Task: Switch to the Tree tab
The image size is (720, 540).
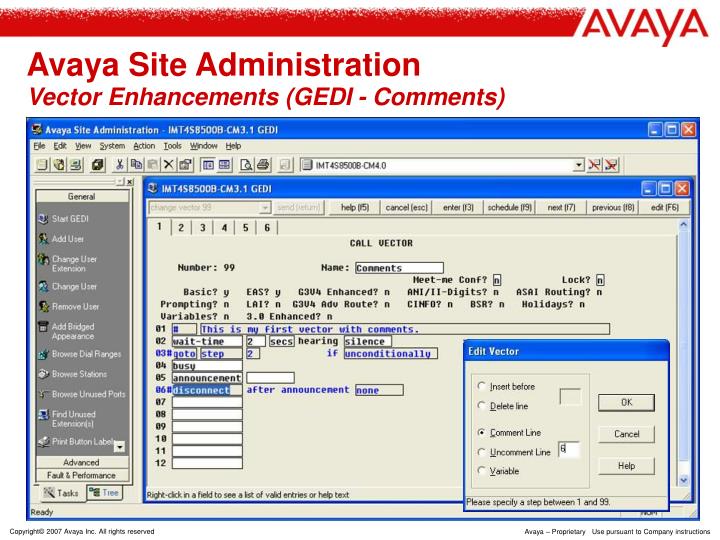Action: coord(104,493)
